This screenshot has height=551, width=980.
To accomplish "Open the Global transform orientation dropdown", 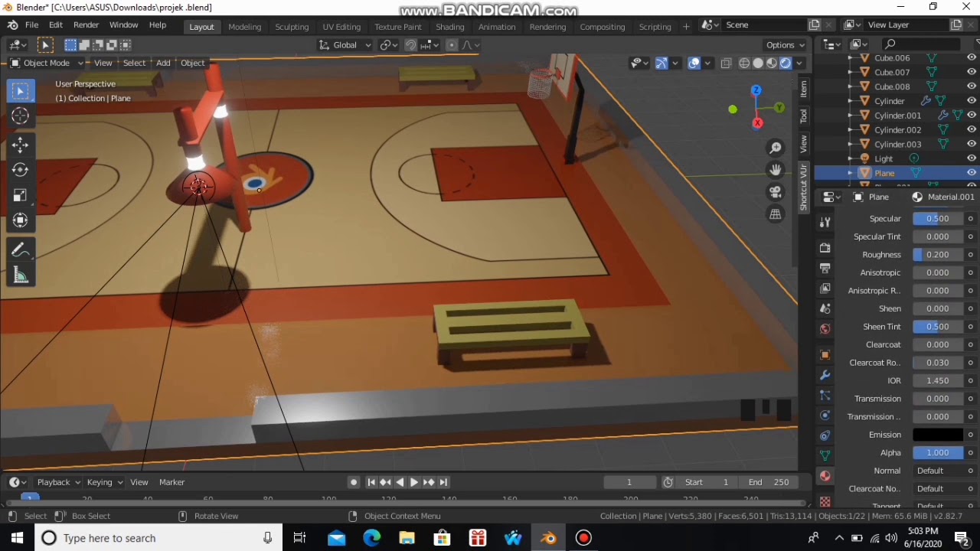I will click(x=345, y=45).
